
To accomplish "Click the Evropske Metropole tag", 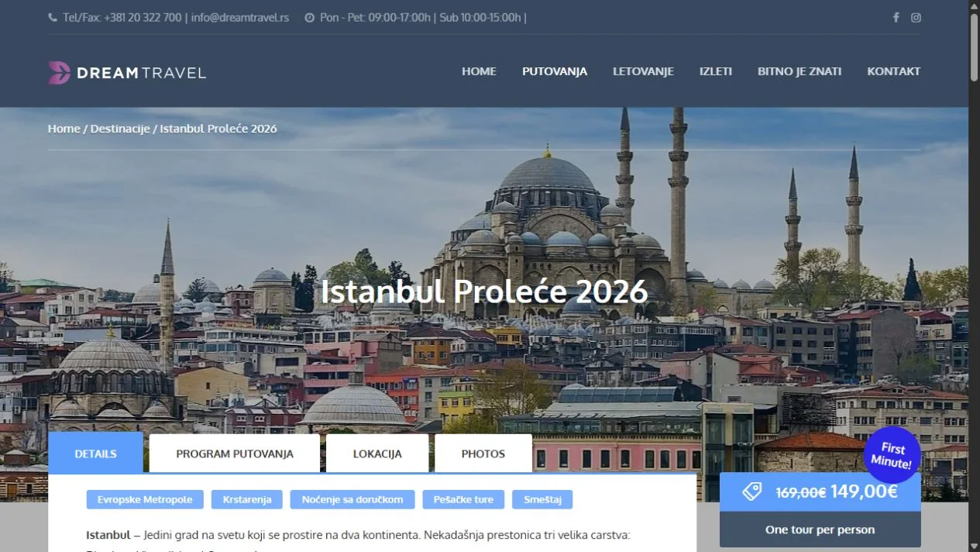I will pos(145,499).
